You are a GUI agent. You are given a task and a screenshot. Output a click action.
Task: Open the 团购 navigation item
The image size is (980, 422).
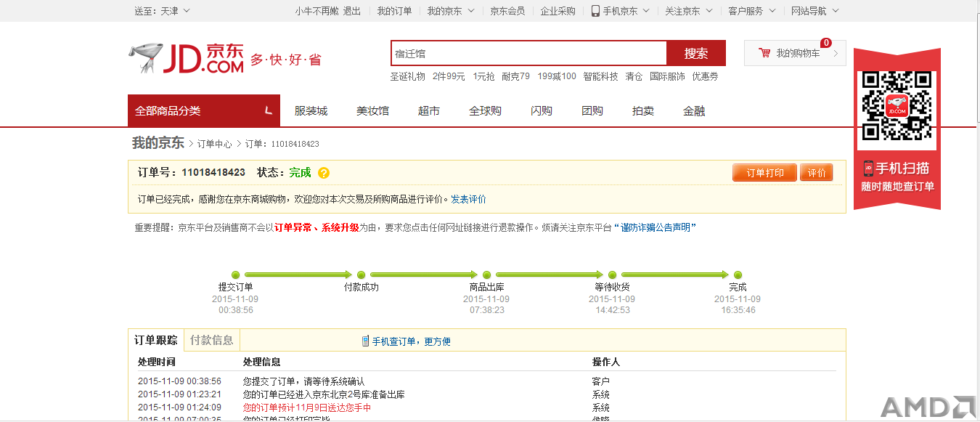592,111
